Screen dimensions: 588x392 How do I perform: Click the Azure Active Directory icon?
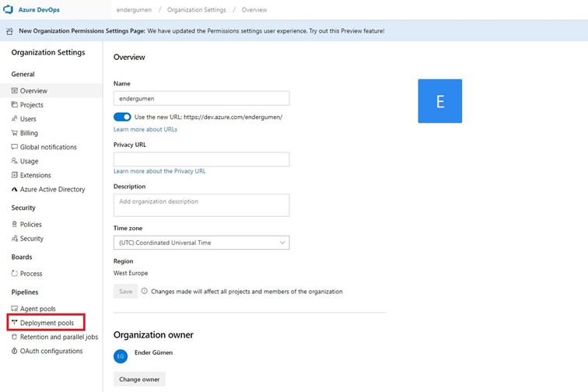coord(14,189)
